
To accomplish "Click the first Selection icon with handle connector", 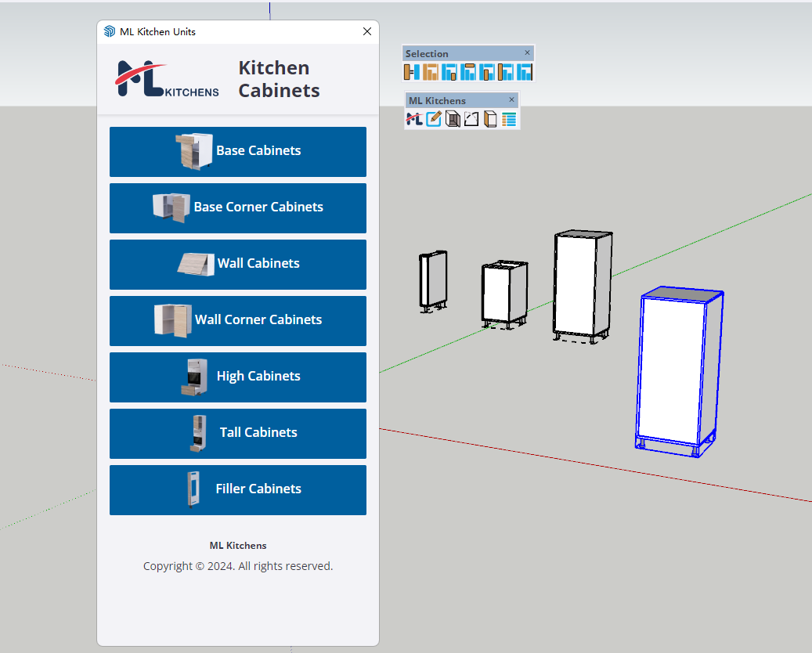I will [x=412, y=72].
